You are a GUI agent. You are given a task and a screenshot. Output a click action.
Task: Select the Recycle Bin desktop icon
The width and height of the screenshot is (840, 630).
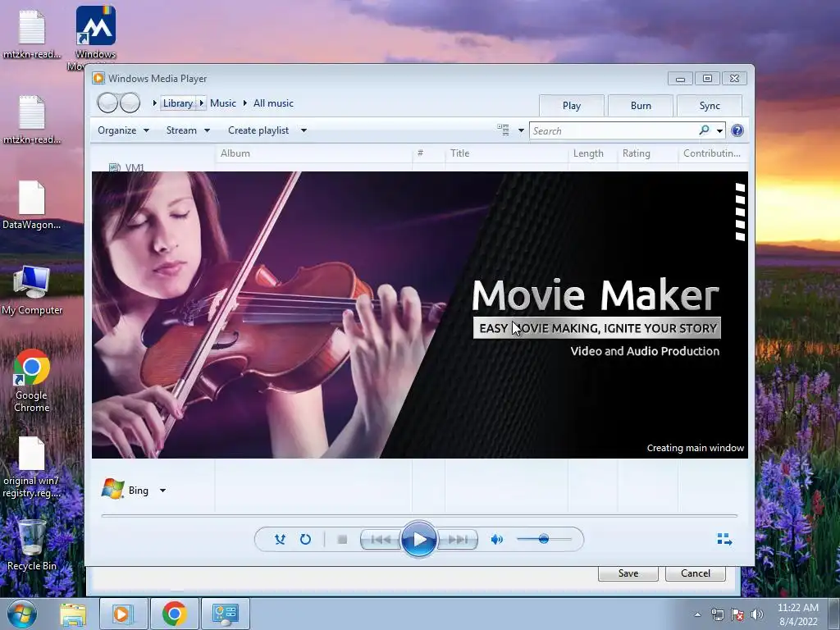(32, 546)
